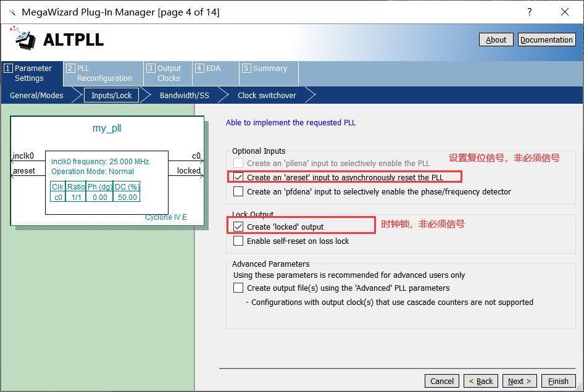The image size is (584, 392).
Task: Uncheck Create 'locked' output
Action: pos(238,227)
